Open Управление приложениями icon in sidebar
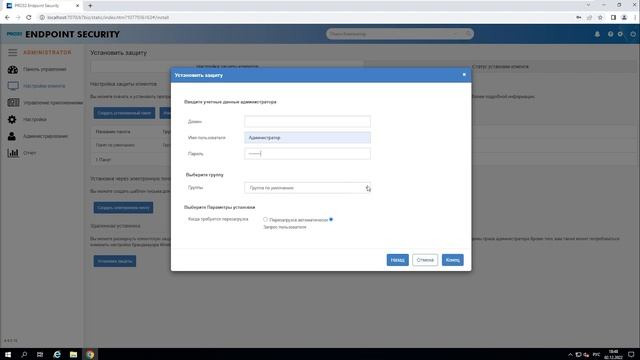Viewport: 640px width, 360px height. (x=13, y=102)
